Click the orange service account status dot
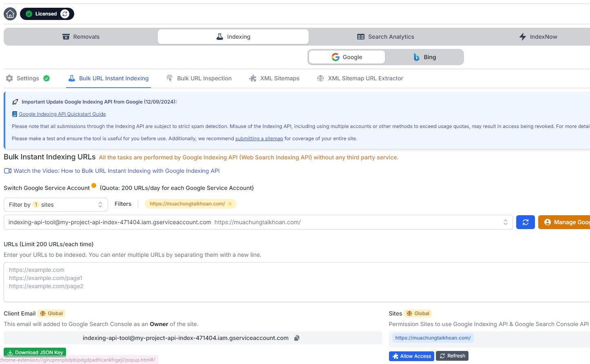Viewport: 590px width, 364px height. click(94, 186)
